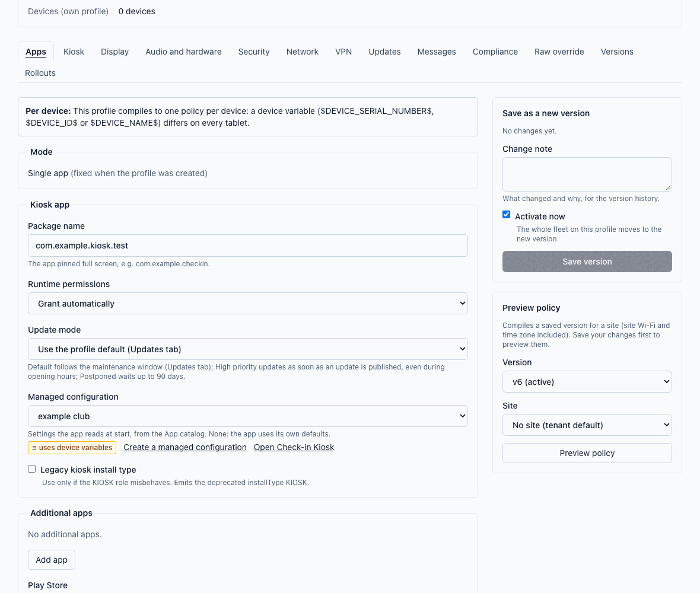Click the 'No changes yet.' text
Screen dimensions: 700x593
tap(530, 130)
